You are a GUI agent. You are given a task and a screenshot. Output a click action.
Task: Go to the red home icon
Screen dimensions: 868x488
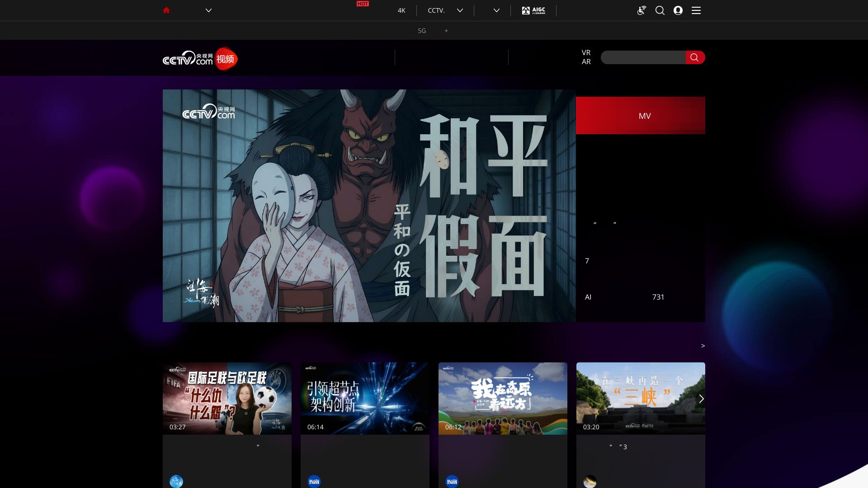(x=166, y=10)
